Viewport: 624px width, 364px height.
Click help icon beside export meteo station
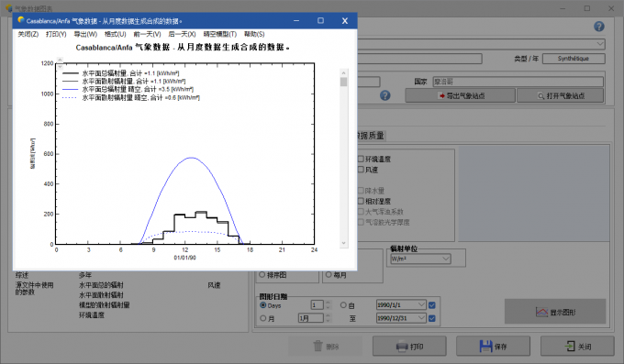pos(384,95)
